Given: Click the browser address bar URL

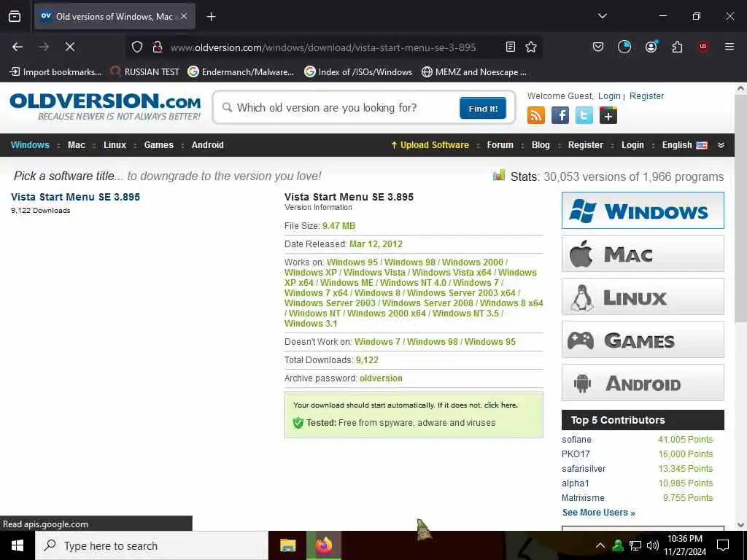Looking at the screenshot, I should pos(323,47).
